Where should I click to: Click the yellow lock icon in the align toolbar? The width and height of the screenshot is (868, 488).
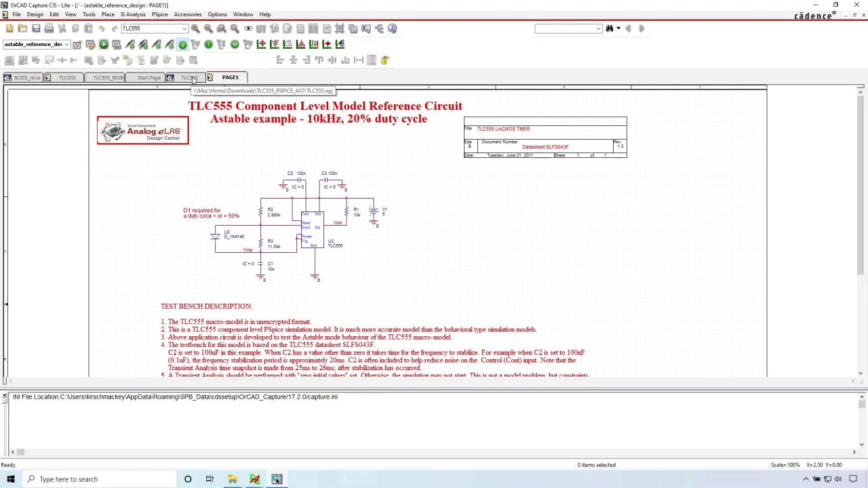384,60
